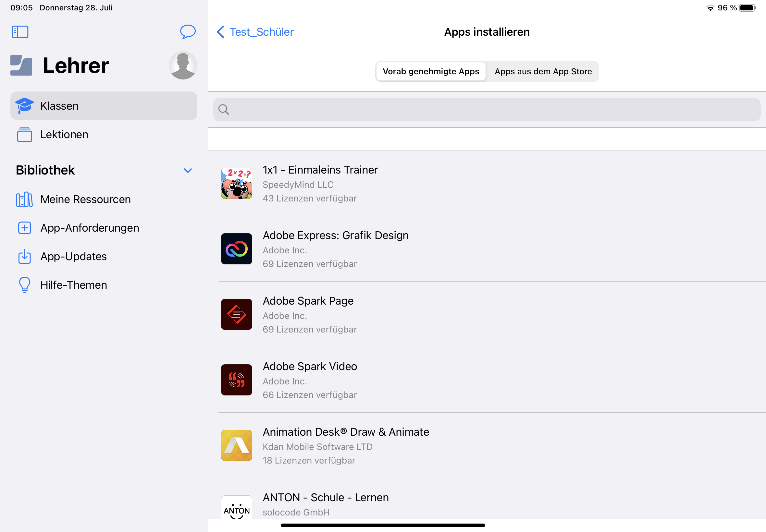This screenshot has height=532, width=766.
Task: Tap the Animation Desk app icon
Action: 236,445
